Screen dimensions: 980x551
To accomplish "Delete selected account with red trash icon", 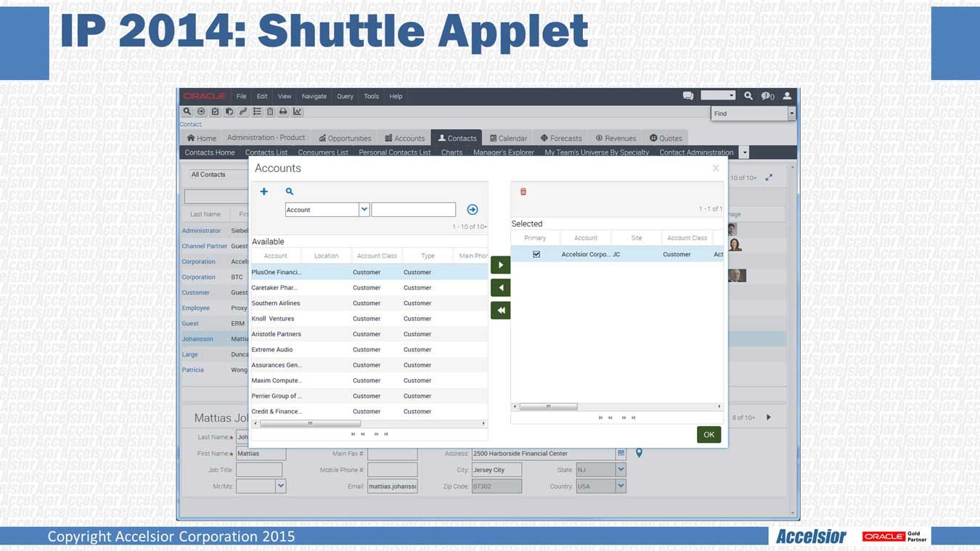I will click(523, 192).
